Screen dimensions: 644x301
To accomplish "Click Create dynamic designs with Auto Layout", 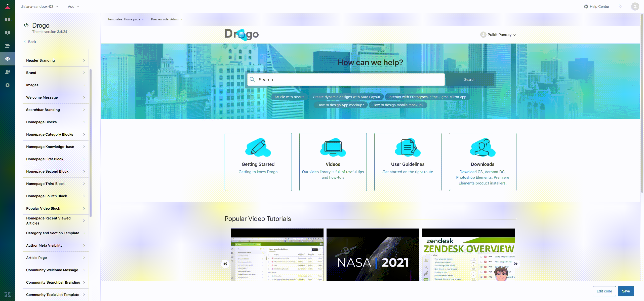I will click(x=346, y=97).
